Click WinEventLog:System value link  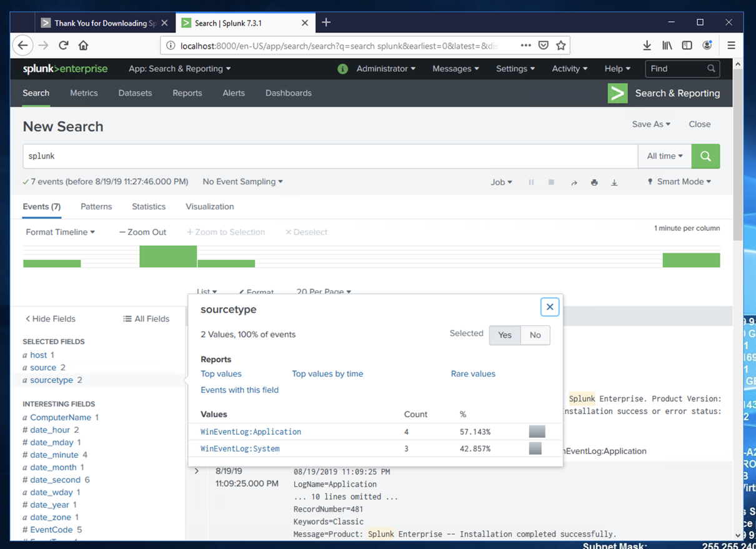pos(240,448)
